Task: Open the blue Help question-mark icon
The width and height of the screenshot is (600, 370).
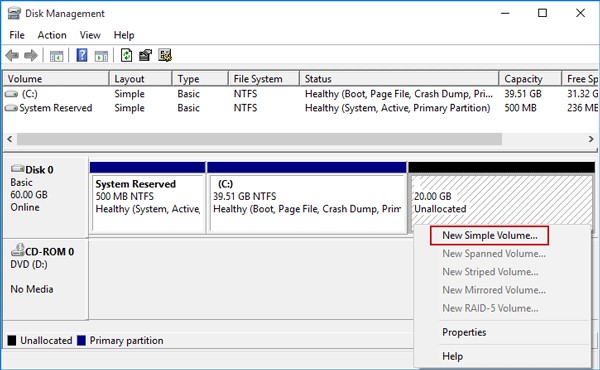Action: click(x=82, y=55)
